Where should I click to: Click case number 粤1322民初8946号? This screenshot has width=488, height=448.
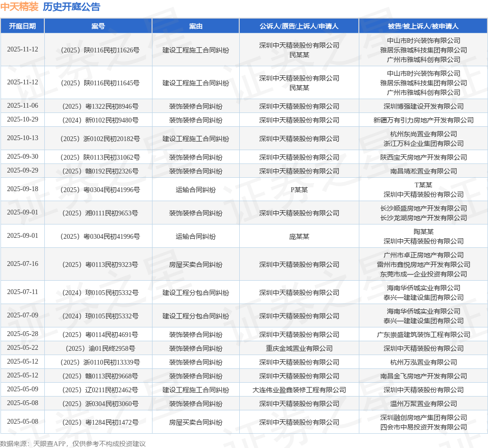[x=100, y=106]
